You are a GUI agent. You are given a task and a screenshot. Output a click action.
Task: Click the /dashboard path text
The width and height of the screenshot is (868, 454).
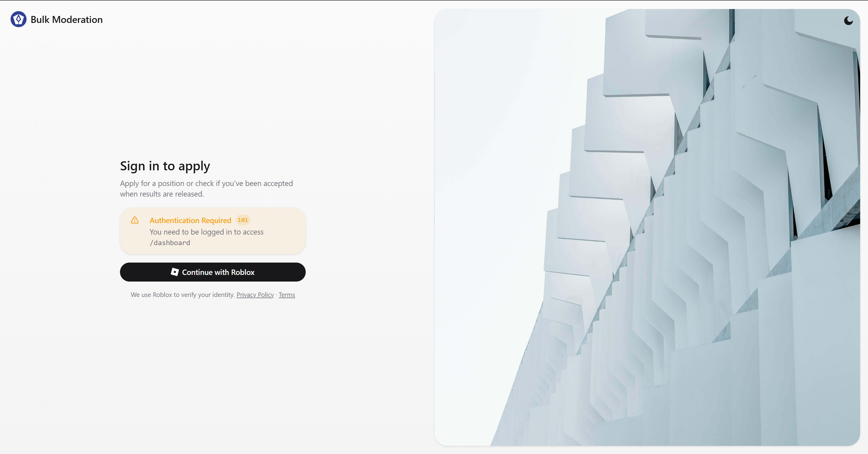click(x=170, y=242)
